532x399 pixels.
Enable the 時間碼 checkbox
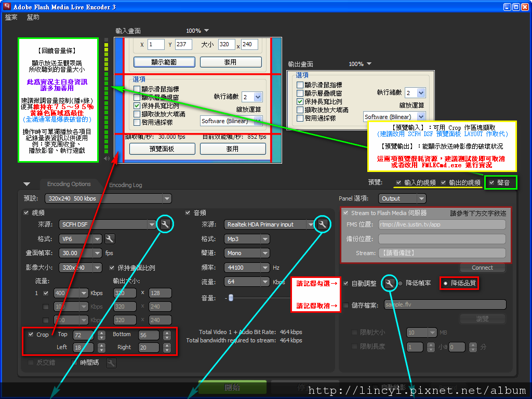74,363
